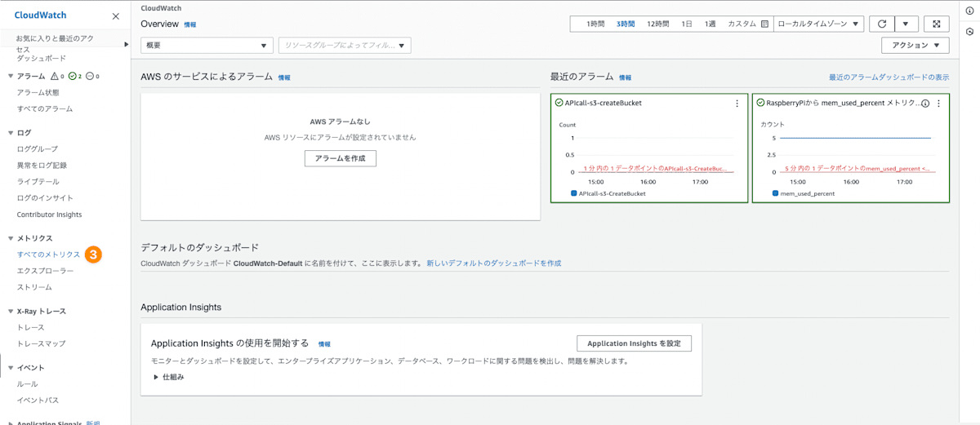Expand the 仕組み disclosure triangle
The image size is (980, 425).
point(156,377)
